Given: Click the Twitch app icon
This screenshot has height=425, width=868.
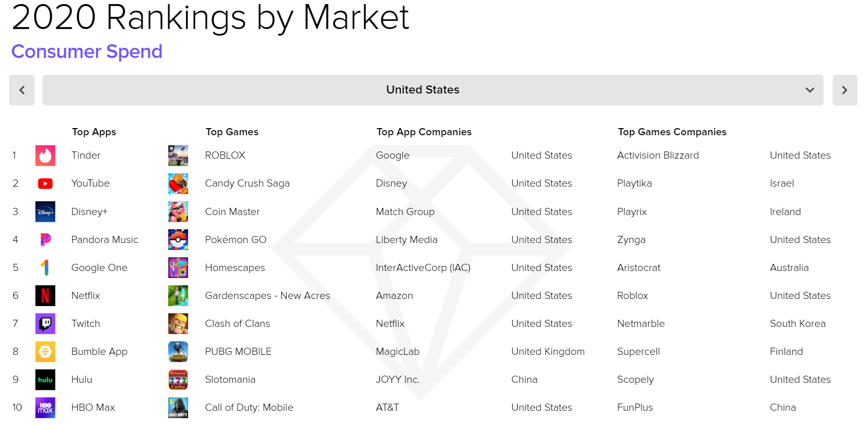Looking at the screenshot, I should 45,324.
